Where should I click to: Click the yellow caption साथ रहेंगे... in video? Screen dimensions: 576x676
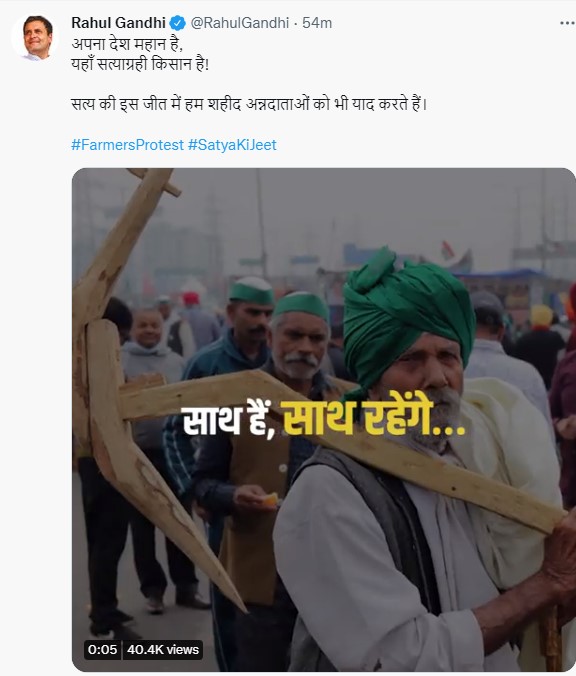[374, 418]
